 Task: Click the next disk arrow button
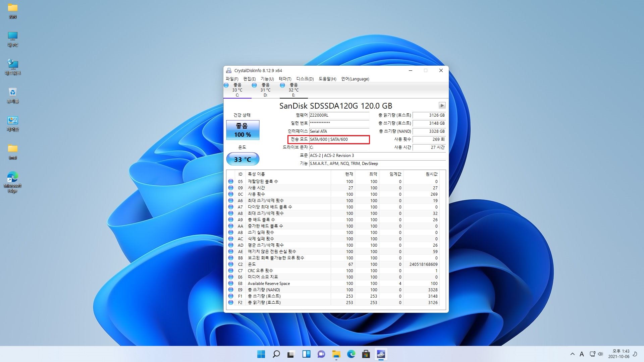[442, 106]
